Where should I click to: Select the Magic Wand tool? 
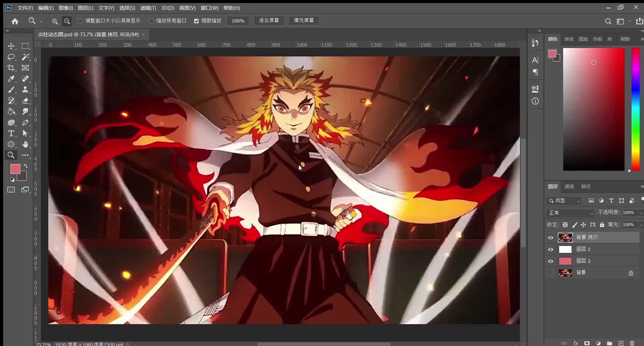(x=25, y=57)
